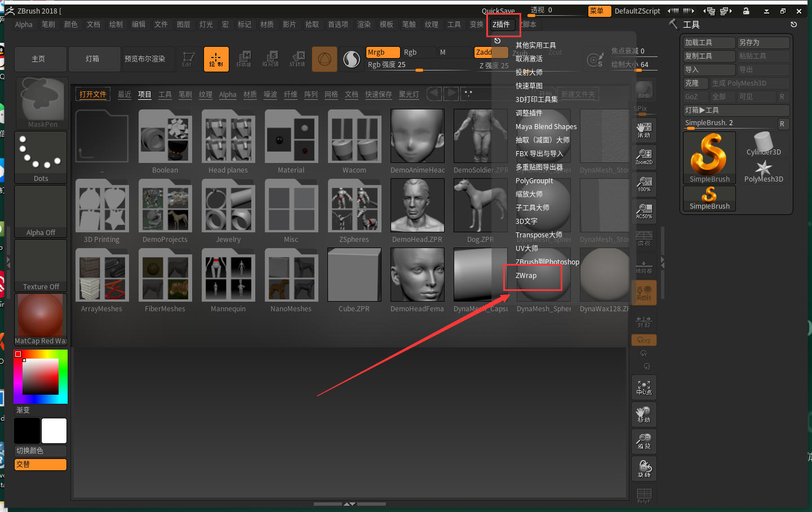Click the navigate-forward arrow in file browser

[451, 94]
